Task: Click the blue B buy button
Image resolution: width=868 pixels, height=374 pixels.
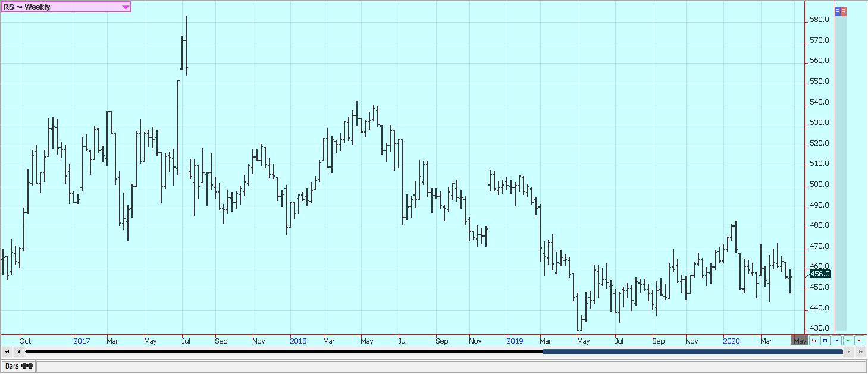Action: click(838, 11)
